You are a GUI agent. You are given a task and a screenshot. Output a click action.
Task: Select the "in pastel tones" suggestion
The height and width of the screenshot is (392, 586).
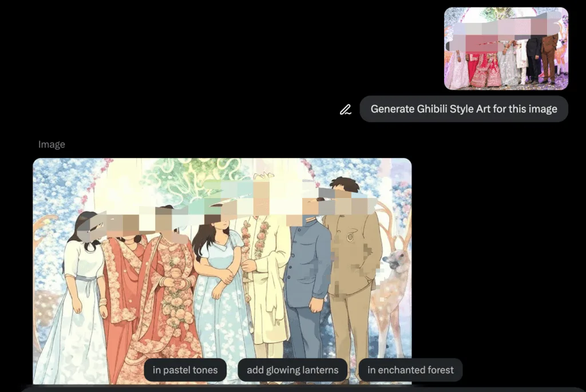tap(185, 370)
